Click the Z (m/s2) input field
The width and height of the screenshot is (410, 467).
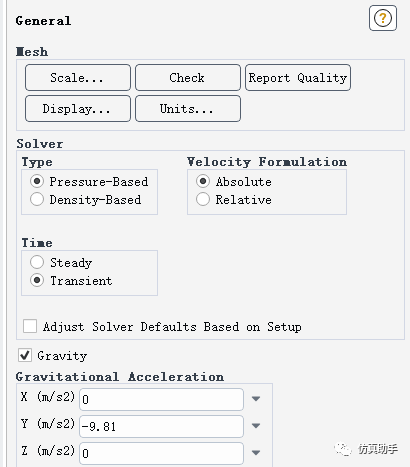[161, 453]
